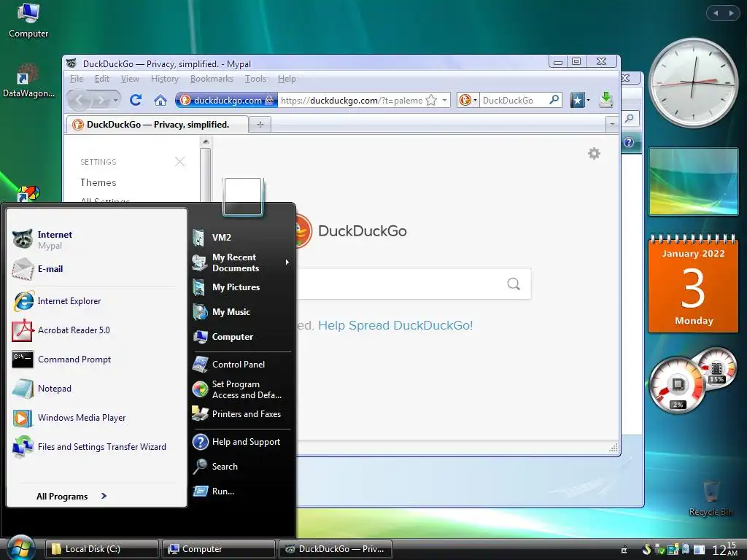Open E-mail from the Start menu
747x560 pixels.
[x=96, y=269]
